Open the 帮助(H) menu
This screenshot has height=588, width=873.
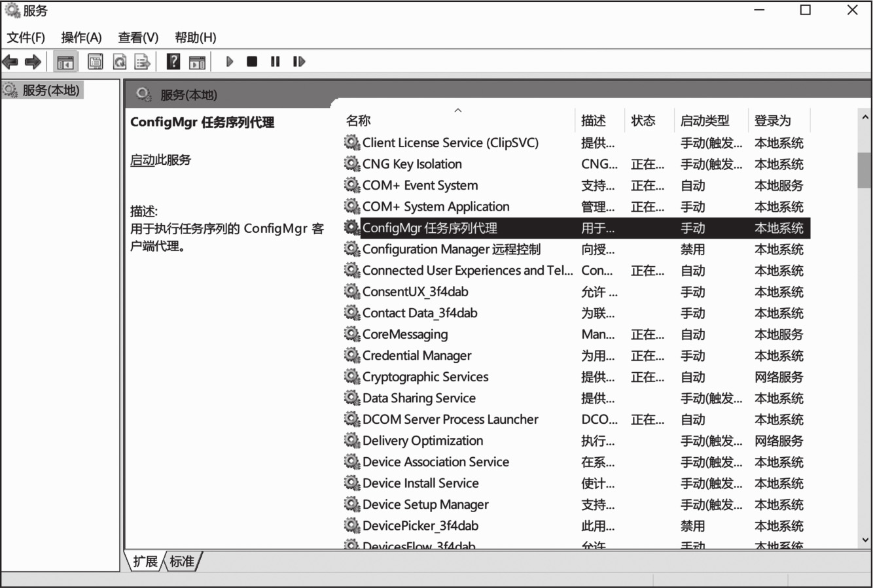pyautogui.click(x=195, y=37)
